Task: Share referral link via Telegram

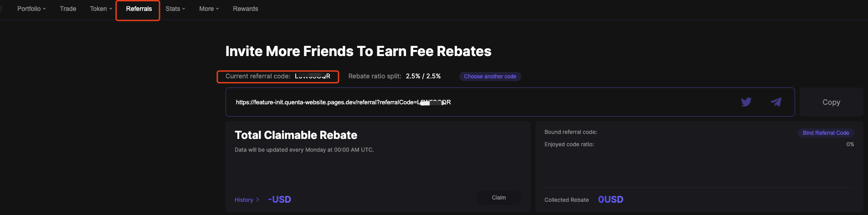Action: tap(776, 102)
